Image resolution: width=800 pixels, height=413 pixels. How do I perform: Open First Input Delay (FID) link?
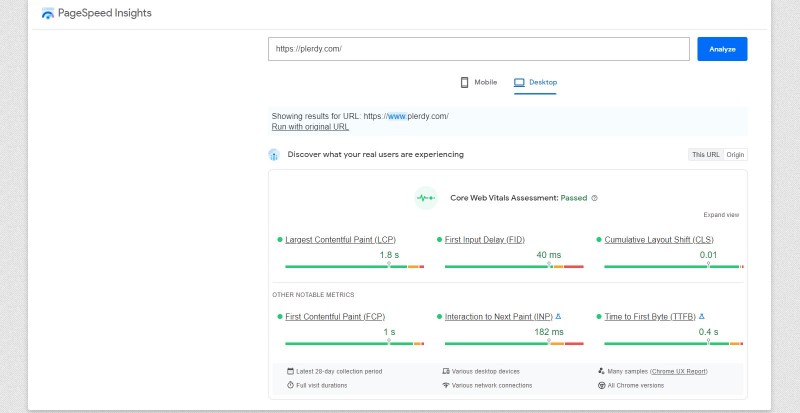tap(485, 239)
